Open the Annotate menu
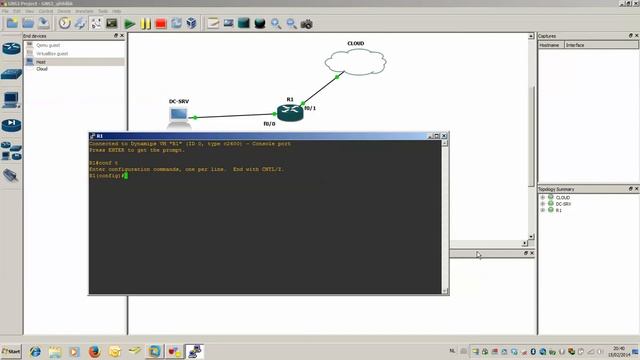 click(x=84, y=11)
